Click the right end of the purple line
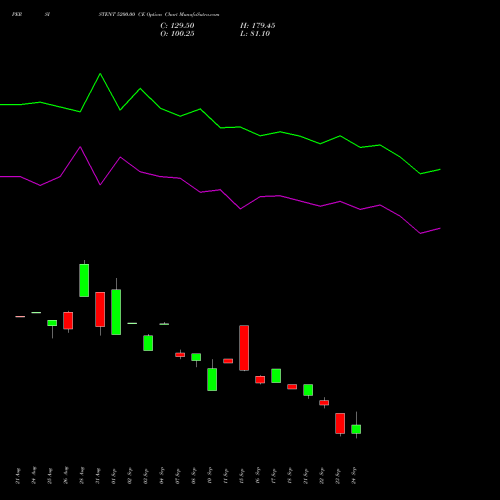The width and height of the screenshot is (500, 500). tap(440, 228)
